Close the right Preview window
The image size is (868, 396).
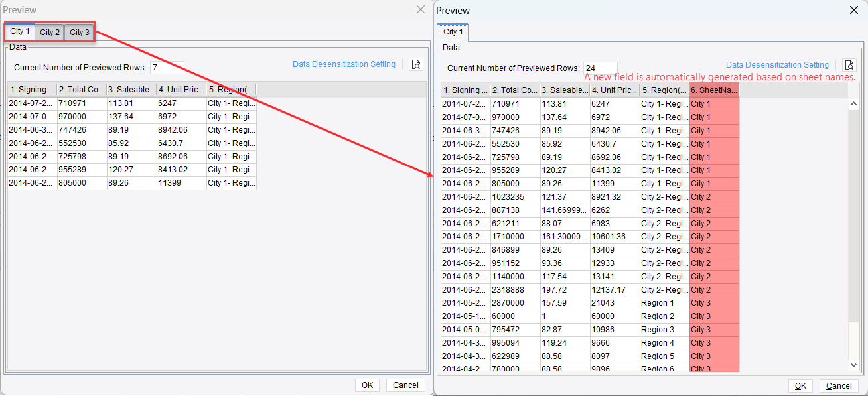point(854,10)
